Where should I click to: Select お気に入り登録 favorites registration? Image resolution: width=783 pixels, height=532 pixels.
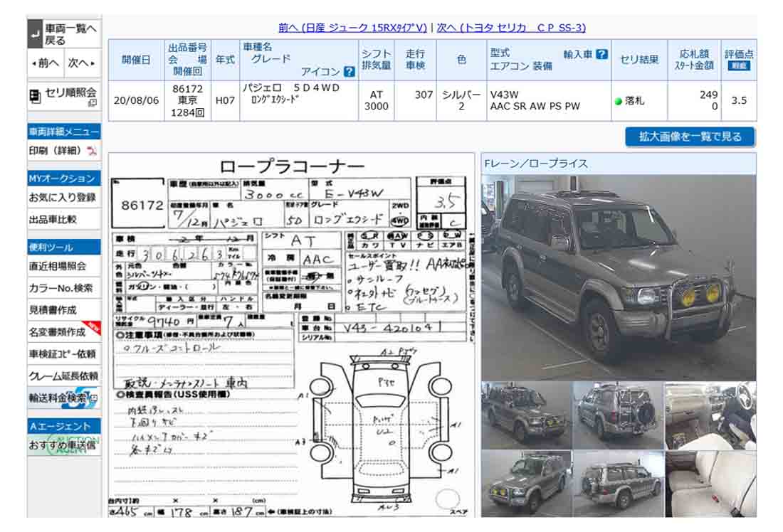64,198
